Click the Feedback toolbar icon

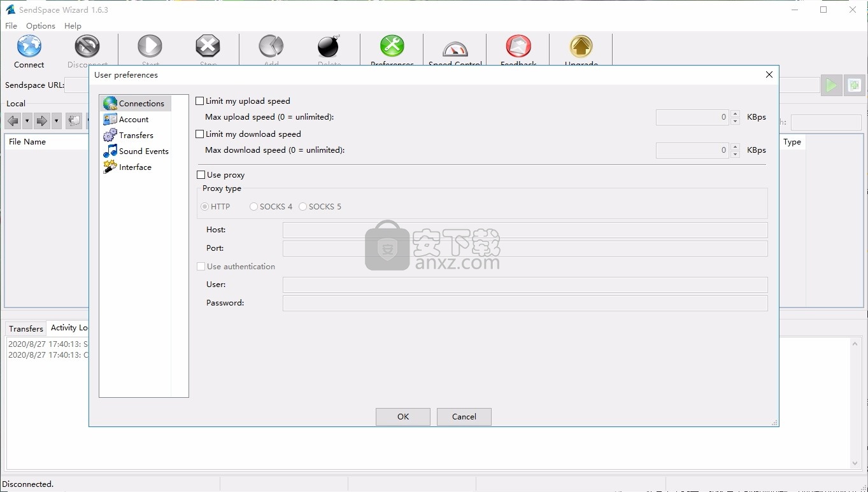[518, 46]
